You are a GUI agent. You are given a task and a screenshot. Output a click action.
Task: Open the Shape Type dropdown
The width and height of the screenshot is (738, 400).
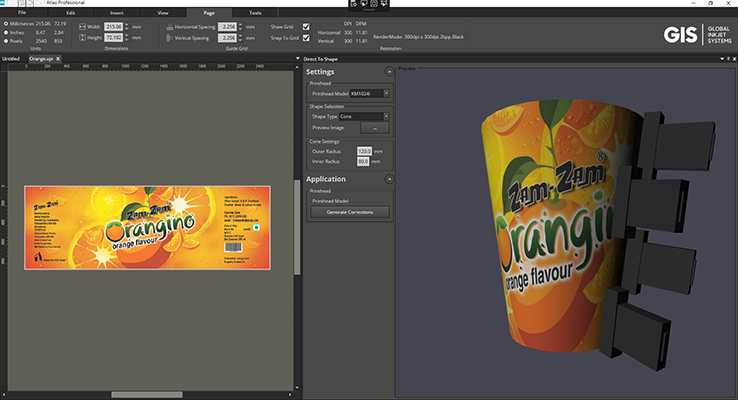(364, 116)
